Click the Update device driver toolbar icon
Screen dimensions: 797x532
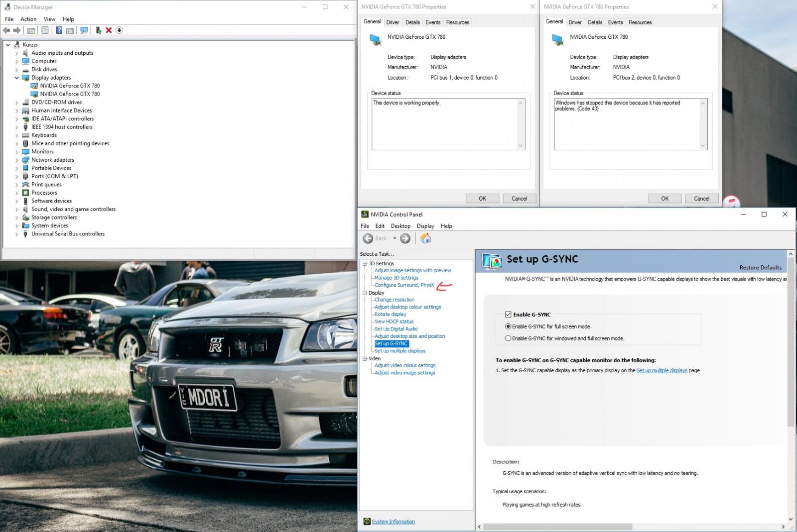click(99, 30)
